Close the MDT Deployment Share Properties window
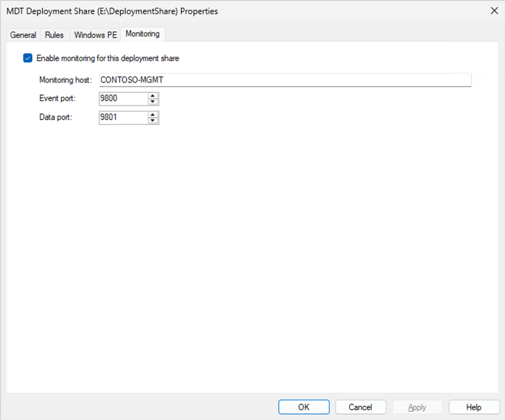The width and height of the screenshot is (505, 420). [494, 10]
